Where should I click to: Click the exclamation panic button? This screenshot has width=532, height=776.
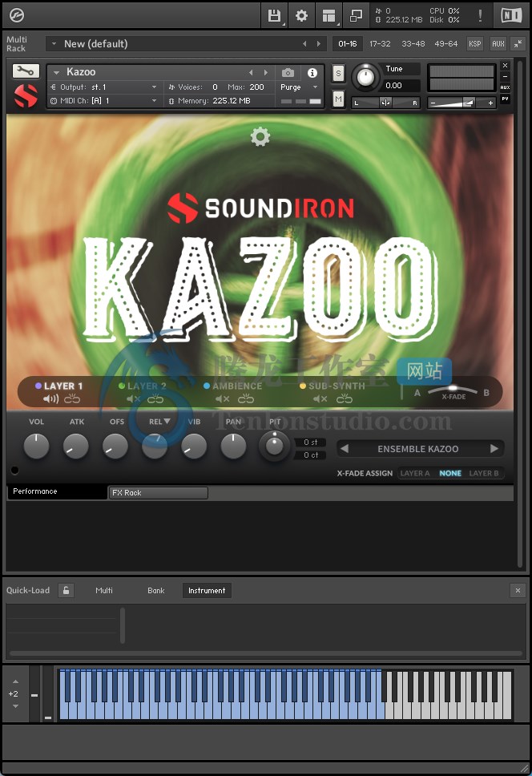pos(480,15)
